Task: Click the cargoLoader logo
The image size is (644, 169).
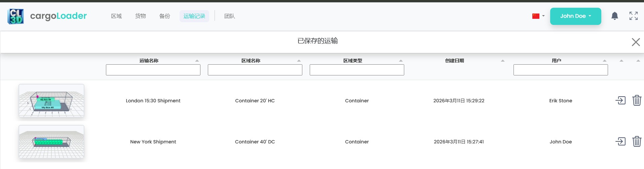Action: (x=47, y=16)
